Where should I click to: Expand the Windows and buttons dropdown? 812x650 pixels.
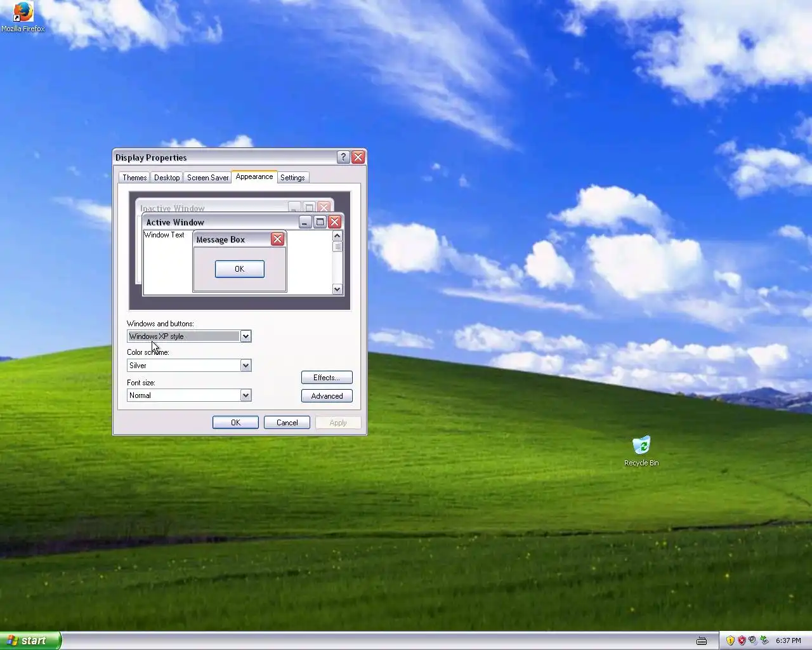(246, 336)
